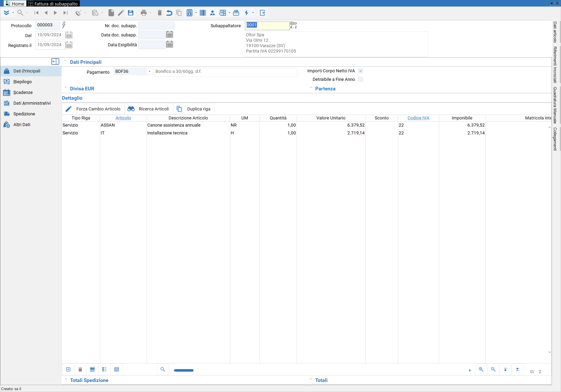Viewport: 561px width, 392px height.
Task: Click Codice IVA column header link
Action: tap(418, 118)
